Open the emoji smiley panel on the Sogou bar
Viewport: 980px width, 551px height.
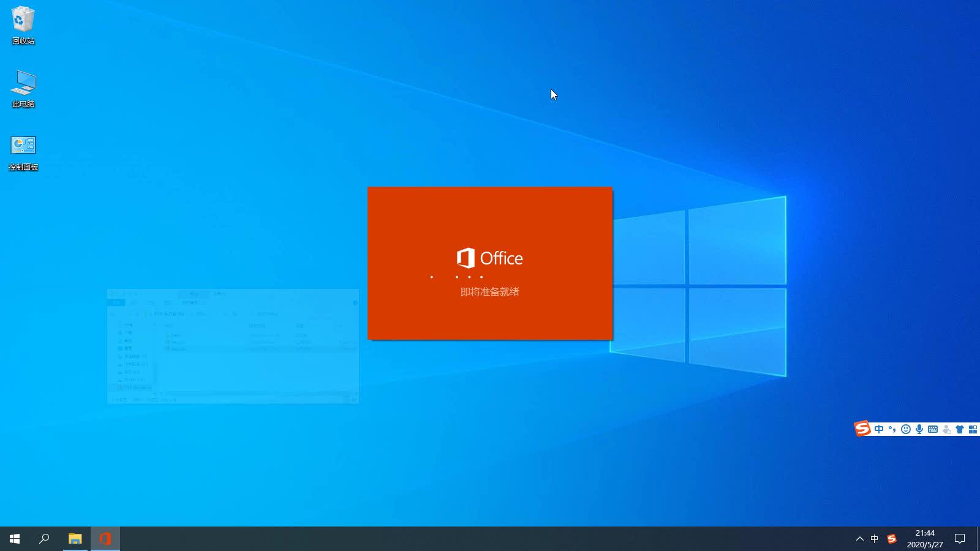[x=906, y=429]
